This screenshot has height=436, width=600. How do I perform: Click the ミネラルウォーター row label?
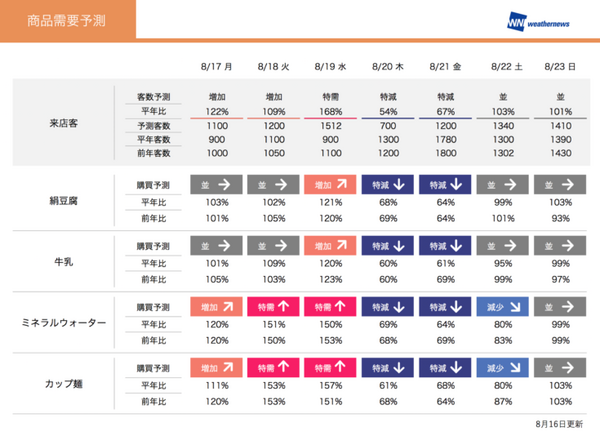(x=64, y=323)
